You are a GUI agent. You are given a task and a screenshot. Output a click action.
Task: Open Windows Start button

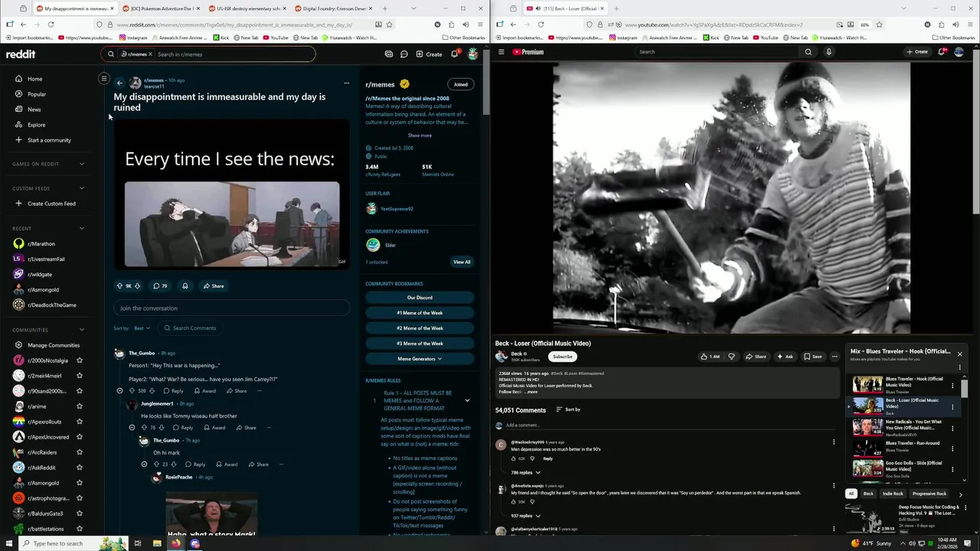(8, 543)
